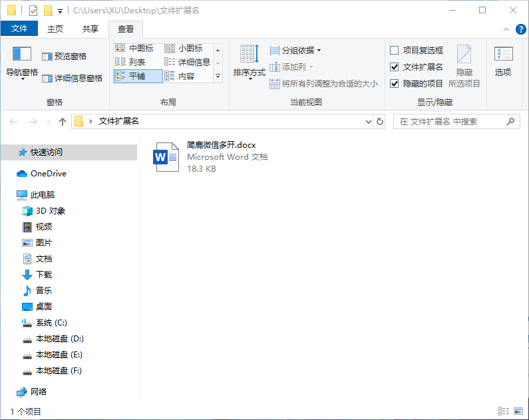The height and width of the screenshot is (420, 529).
Task: Switch to details view in status bar
Action: pos(504,411)
